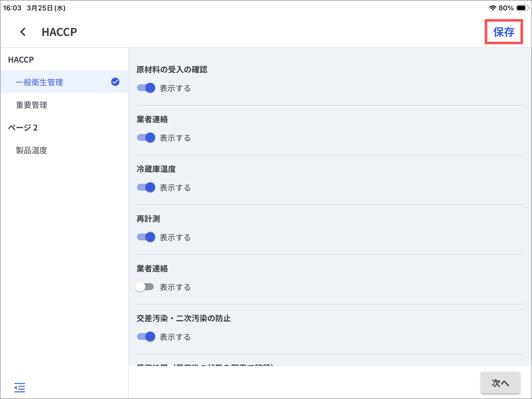The width and height of the screenshot is (532, 399).
Task: Tap the back arrow beside HACCP title
Action: point(23,32)
